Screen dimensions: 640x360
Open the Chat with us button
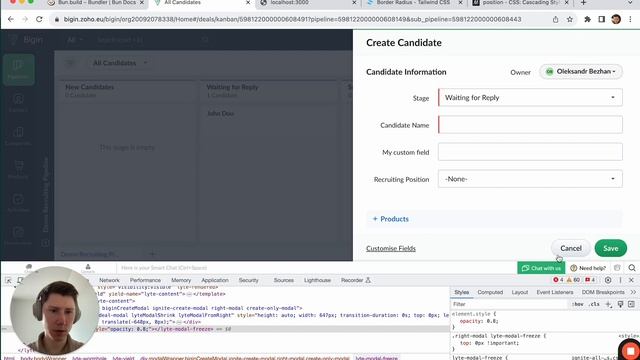(541, 268)
